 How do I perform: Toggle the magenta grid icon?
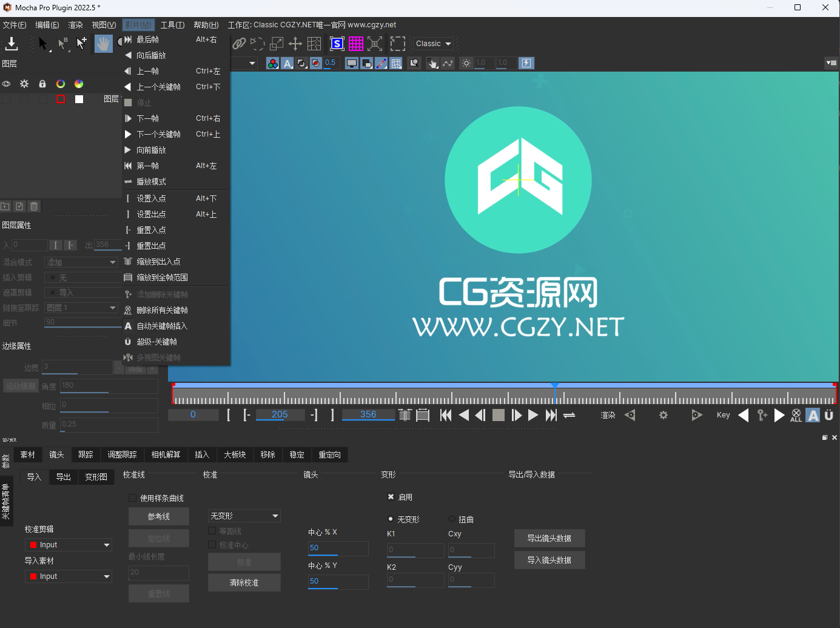[x=356, y=44]
